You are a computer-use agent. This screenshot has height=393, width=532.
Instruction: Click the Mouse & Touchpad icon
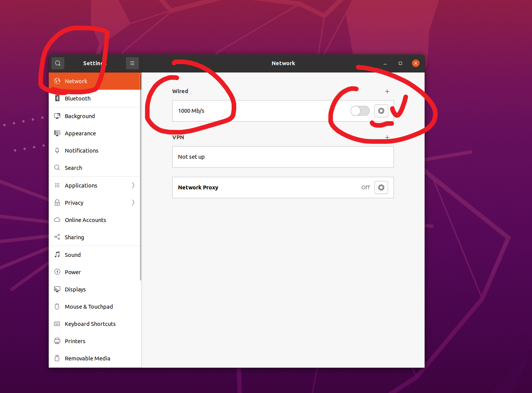click(57, 306)
